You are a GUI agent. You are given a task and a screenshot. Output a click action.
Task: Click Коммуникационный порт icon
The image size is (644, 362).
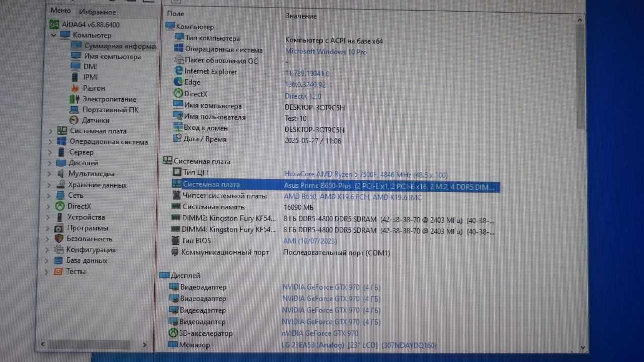pyautogui.click(x=175, y=252)
